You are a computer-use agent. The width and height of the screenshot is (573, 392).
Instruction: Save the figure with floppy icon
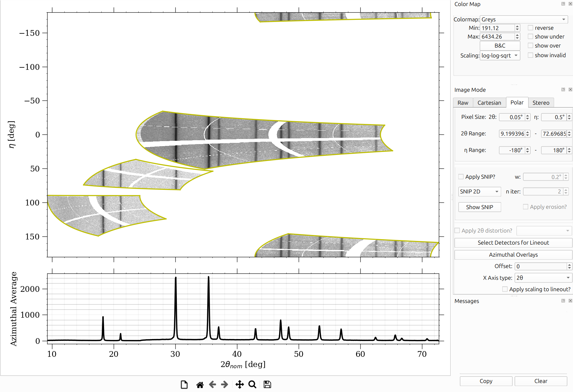point(267,384)
